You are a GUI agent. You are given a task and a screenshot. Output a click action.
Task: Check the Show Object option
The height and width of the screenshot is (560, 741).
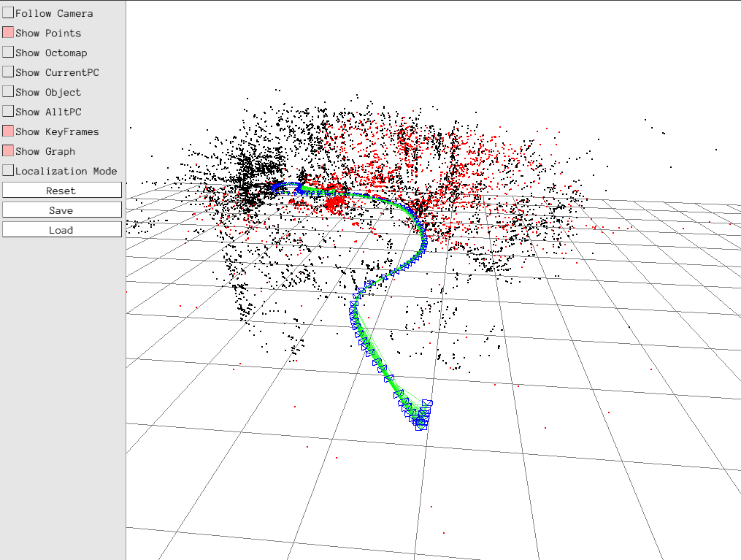(8, 92)
